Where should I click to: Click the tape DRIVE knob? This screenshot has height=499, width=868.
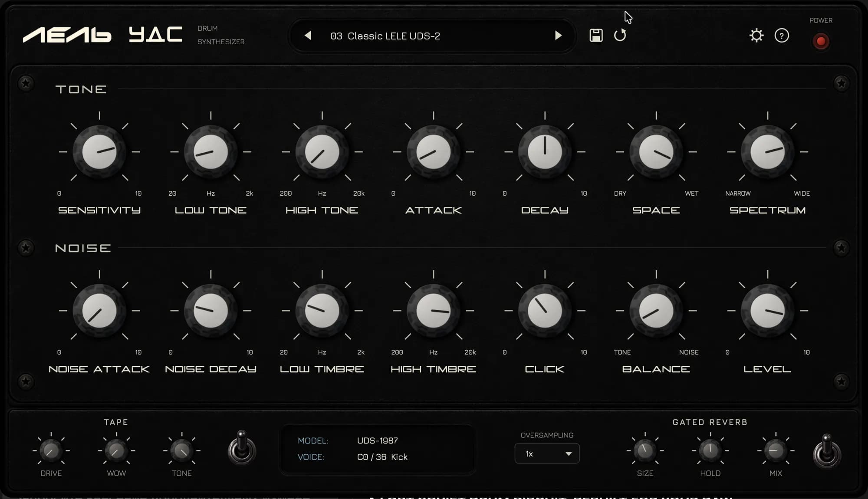pos(51,451)
